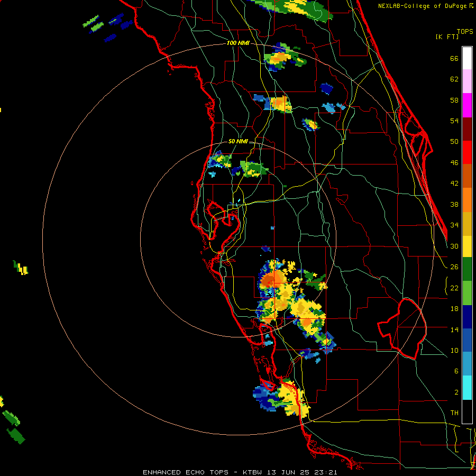Click the 10 value on the legend

454,350
